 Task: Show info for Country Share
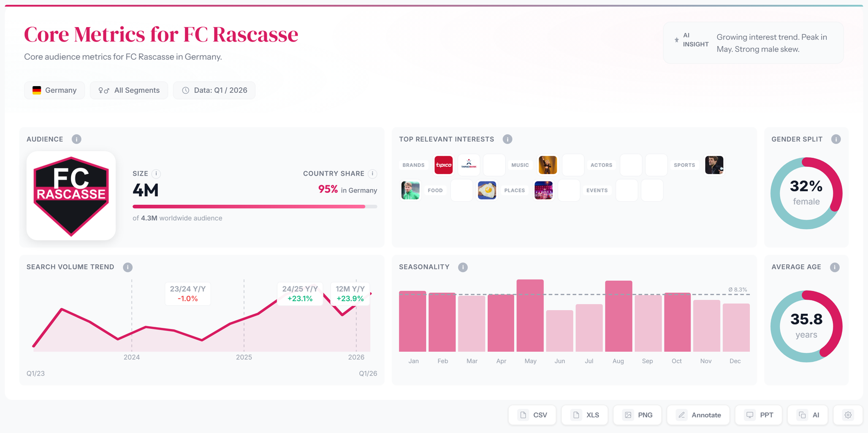click(x=372, y=174)
